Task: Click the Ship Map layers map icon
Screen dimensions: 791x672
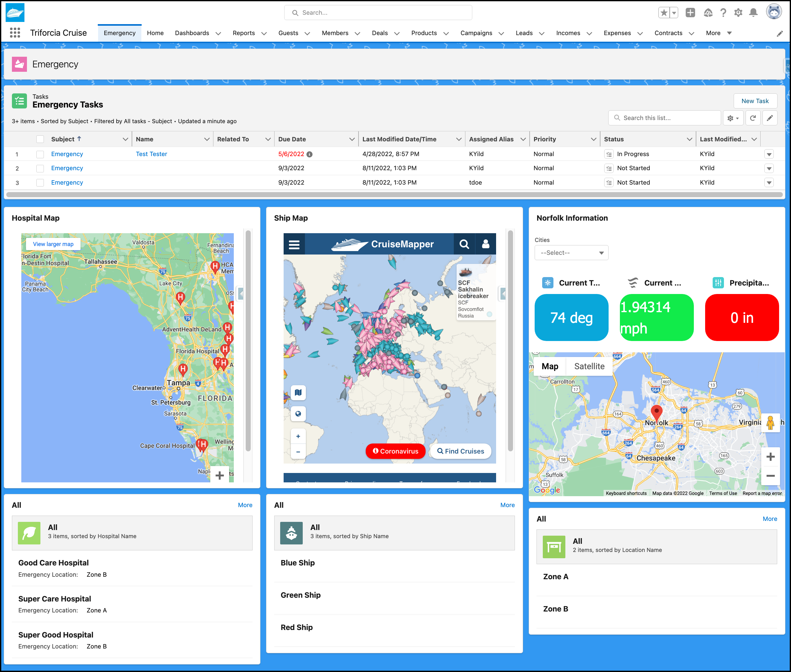Action: pyautogui.click(x=298, y=392)
